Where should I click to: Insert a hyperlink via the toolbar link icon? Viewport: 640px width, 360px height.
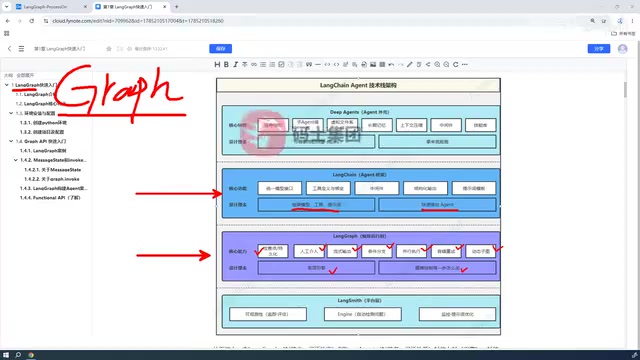click(254, 64)
